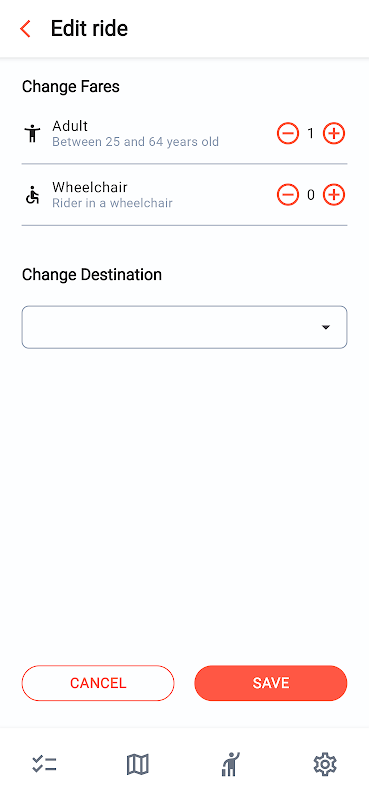Click the Adult count value 1
The image size is (369, 800).
311,134
